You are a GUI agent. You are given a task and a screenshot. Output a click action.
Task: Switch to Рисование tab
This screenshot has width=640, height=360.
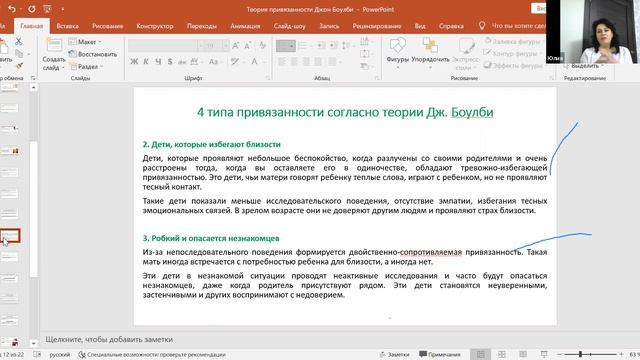click(x=107, y=26)
